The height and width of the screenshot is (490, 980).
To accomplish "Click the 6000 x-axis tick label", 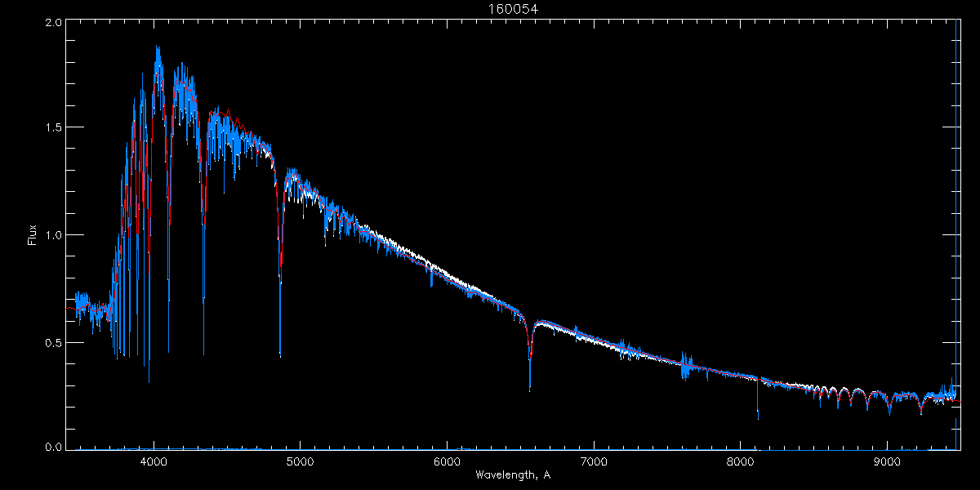I will 448,461.
